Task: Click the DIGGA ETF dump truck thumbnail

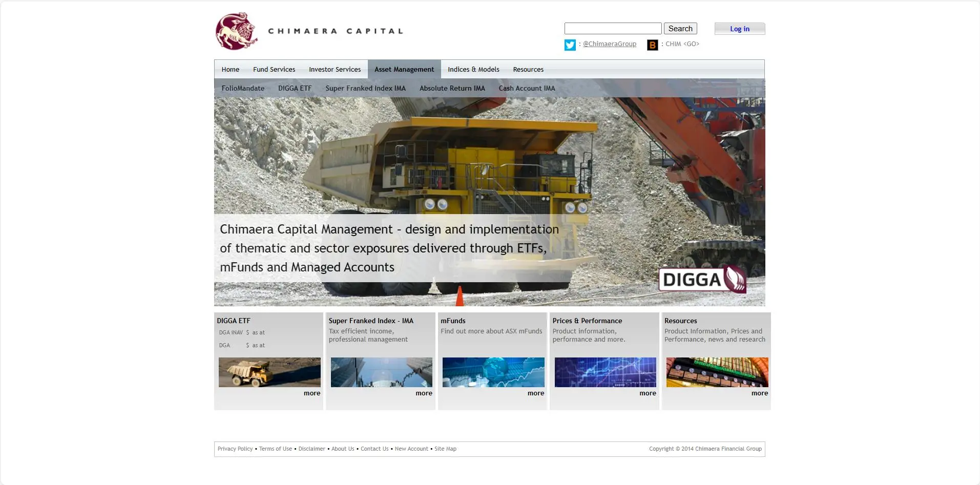Action: click(269, 372)
